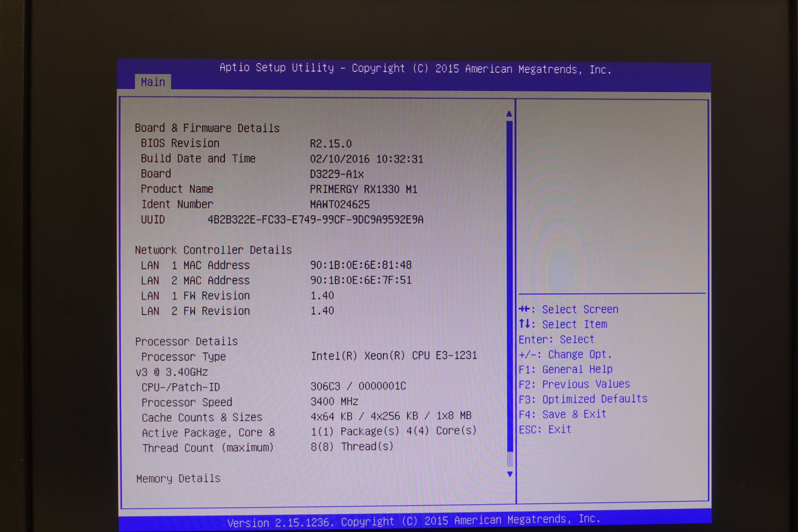Click the blue vertical scrollbar thumb
This screenshot has width=798, height=532.
coord(509,287)
